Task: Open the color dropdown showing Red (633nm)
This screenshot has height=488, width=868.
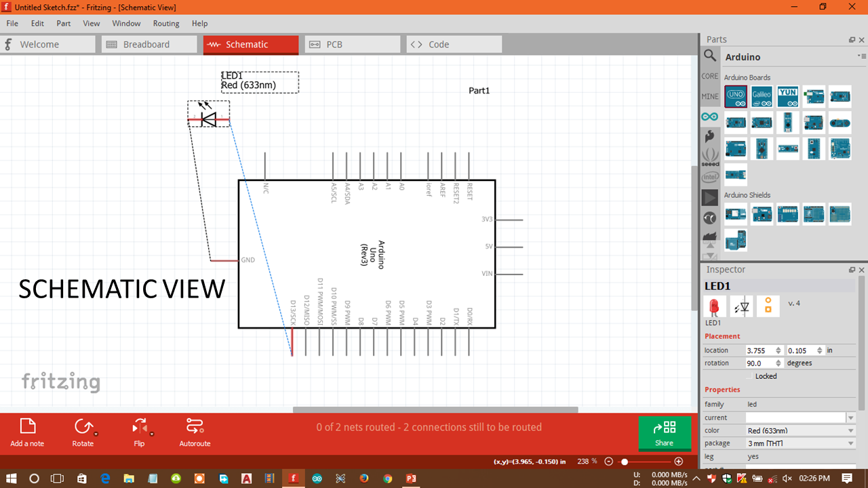Action: [850, 430]
